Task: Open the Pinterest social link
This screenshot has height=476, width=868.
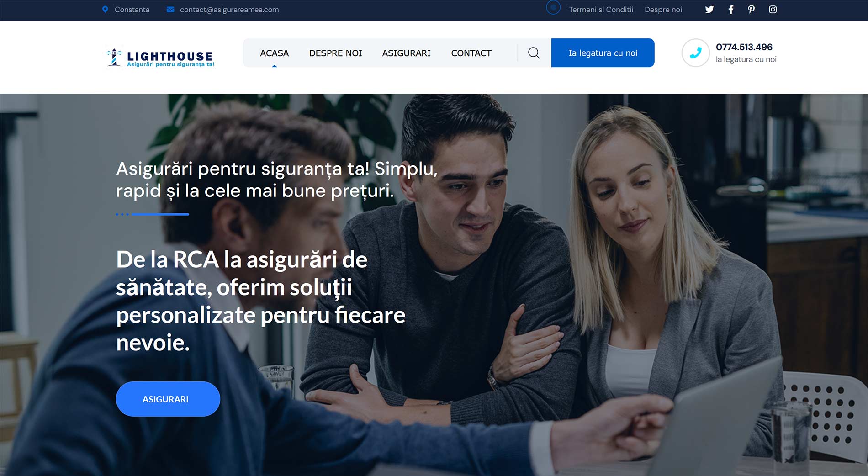Action: (751, 10)
